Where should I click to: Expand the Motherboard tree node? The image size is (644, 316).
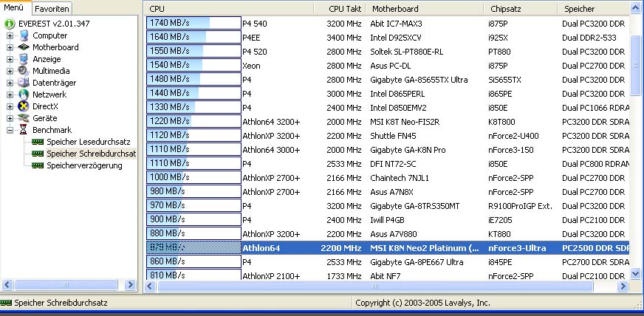click(x=10, y=47)
